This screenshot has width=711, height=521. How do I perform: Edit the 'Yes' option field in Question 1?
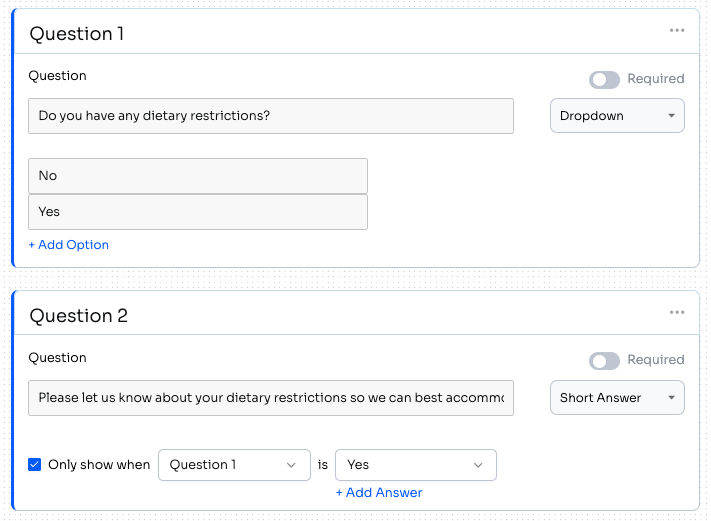pos(198,212)
